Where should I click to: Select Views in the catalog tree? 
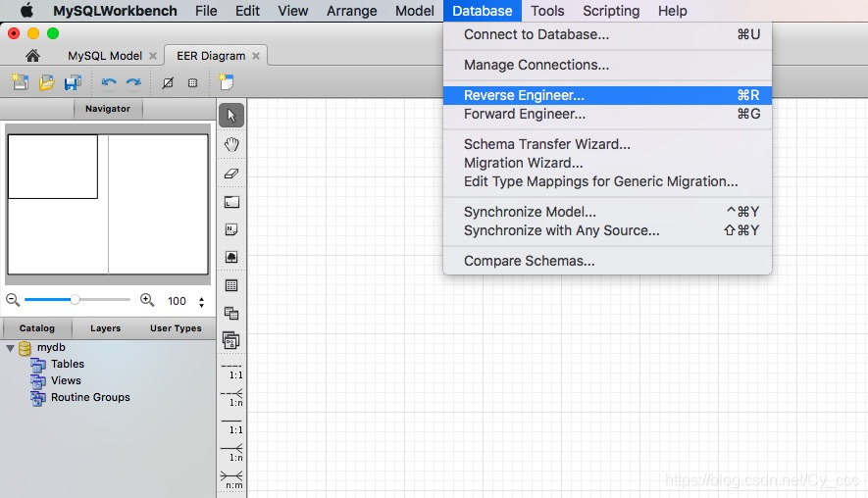(x=66, y=380)
